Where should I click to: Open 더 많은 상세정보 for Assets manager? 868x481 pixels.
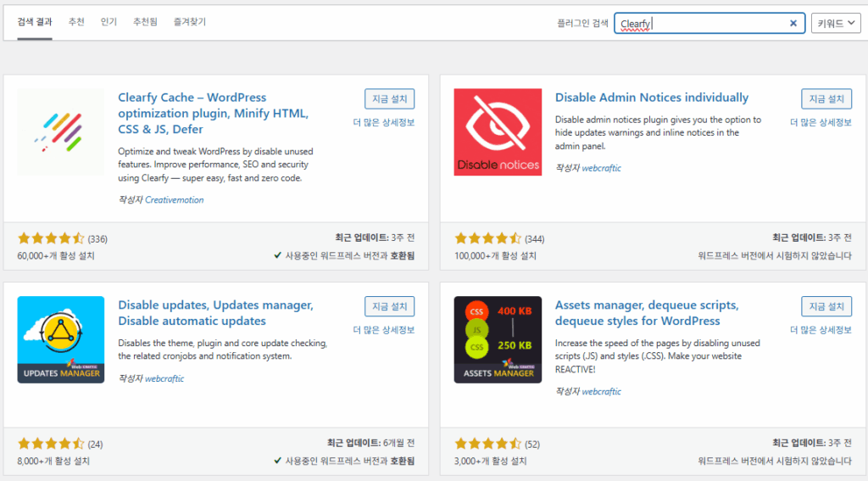click(x=821, y=329)
